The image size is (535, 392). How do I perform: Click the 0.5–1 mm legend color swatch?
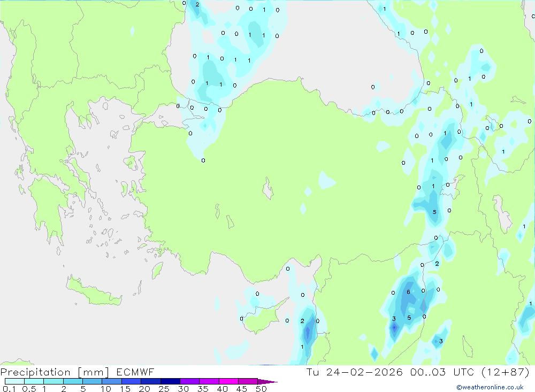(x=34, y=381)
